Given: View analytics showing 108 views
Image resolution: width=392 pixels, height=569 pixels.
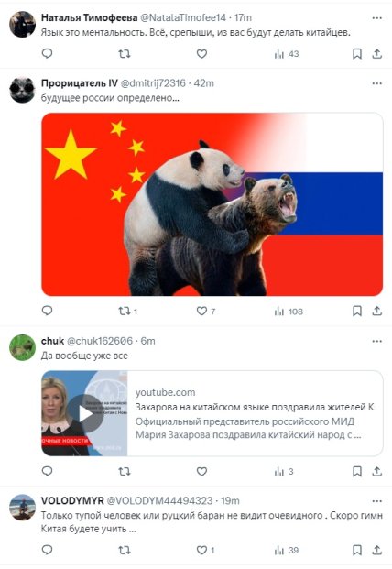Looking at the screenshot, I should pyautogui.click(x=289, y=312).
